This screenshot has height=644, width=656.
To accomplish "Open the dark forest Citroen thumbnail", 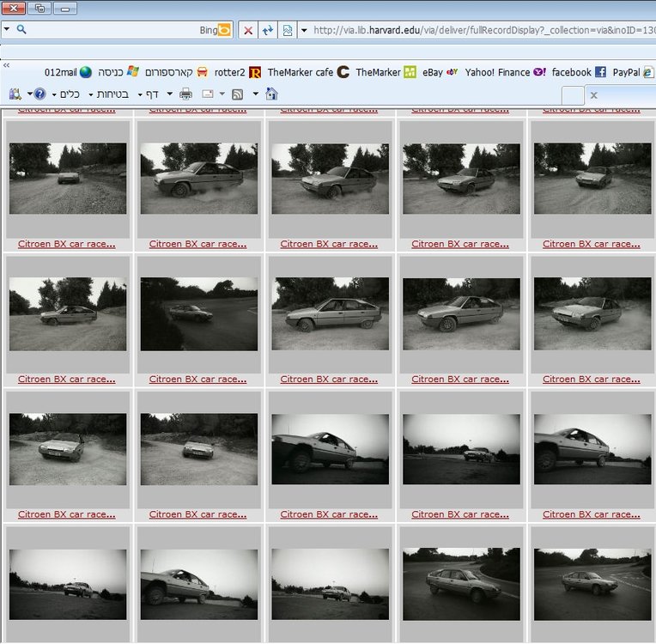I will (x=198, y=313).
